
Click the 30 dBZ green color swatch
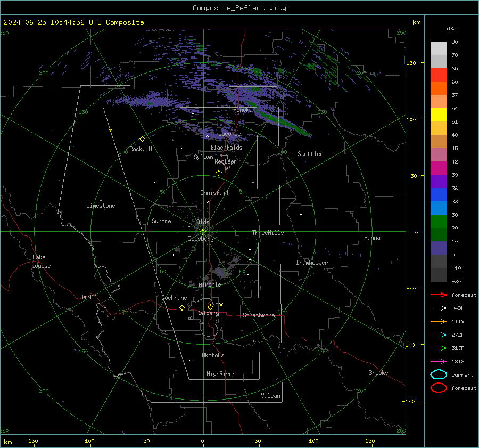(439, 222)
